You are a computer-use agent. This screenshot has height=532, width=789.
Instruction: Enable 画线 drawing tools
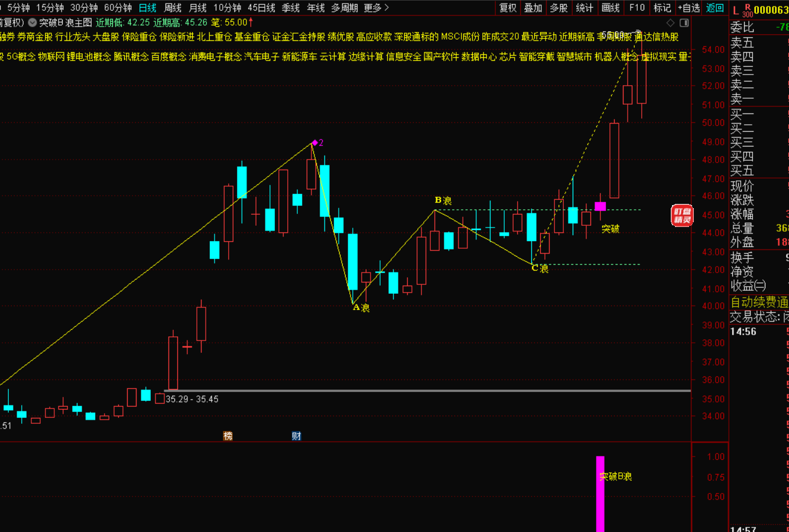click(611, 8)
